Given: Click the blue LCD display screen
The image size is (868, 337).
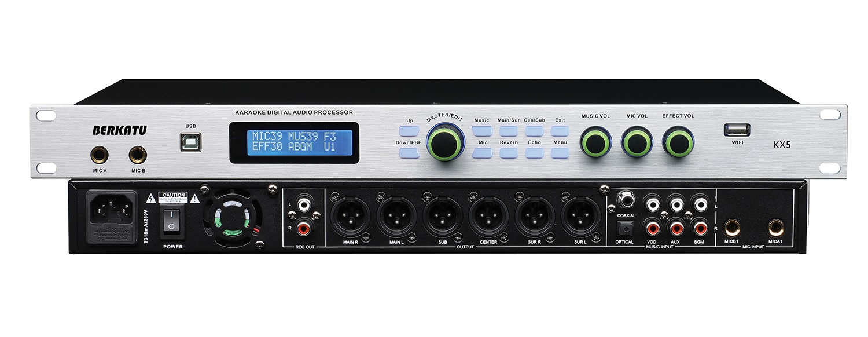Looking at the screenshot, I should coord(294,142).
